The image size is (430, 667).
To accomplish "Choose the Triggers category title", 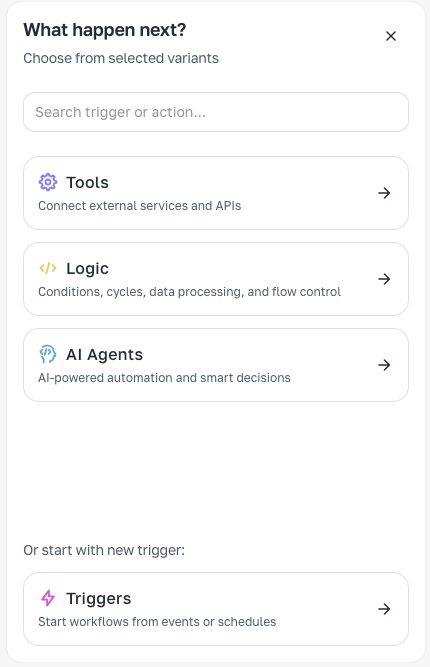I will coord(99,599).
